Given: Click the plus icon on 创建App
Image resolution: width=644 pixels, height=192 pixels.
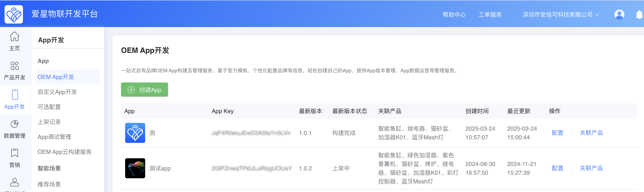Looking at the screenshot, I should 131,90.
